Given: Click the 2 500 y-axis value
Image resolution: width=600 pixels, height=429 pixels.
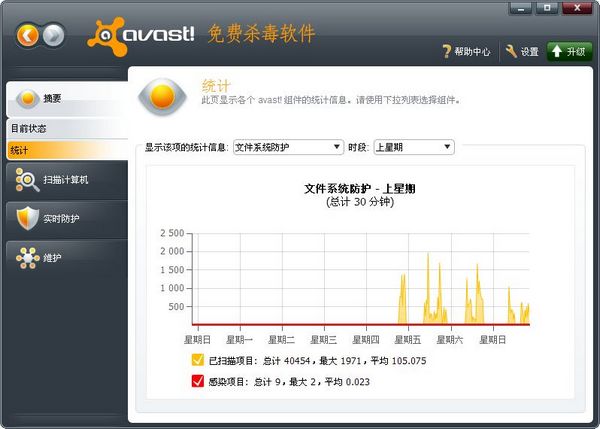Looking at the screenshot, I should point(173,233).
